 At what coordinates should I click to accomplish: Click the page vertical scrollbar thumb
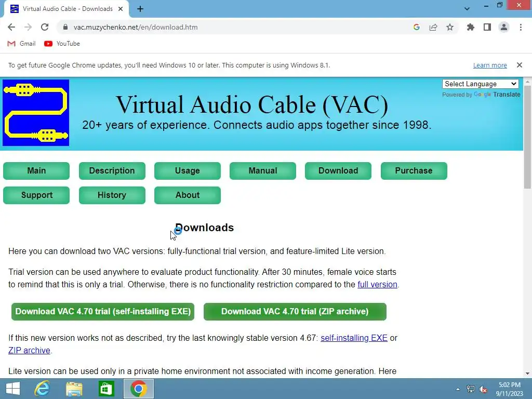tap(527, 137)
